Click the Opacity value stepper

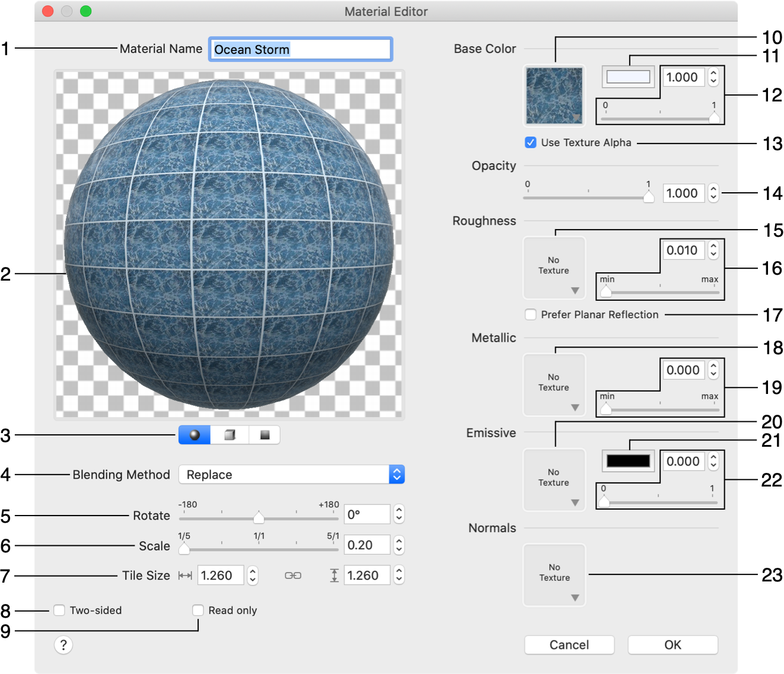coord(713,193)
